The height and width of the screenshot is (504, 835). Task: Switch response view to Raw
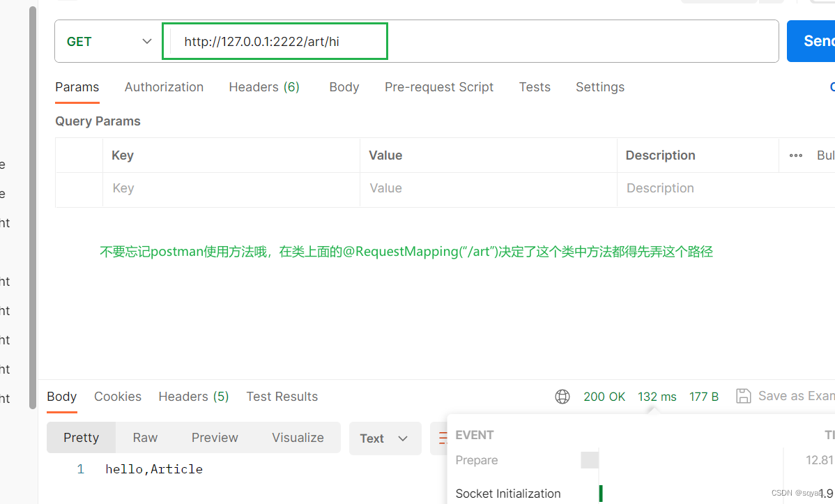click(x=144, y=438)
